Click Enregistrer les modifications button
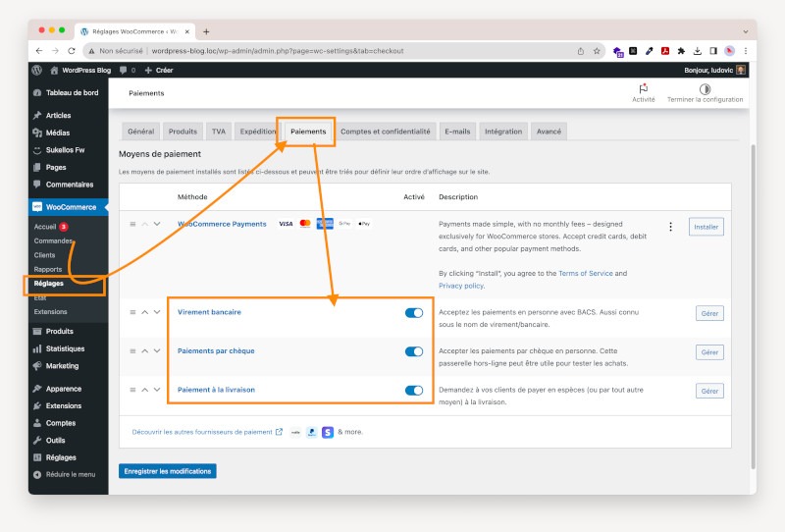 (x=167, y=471)
